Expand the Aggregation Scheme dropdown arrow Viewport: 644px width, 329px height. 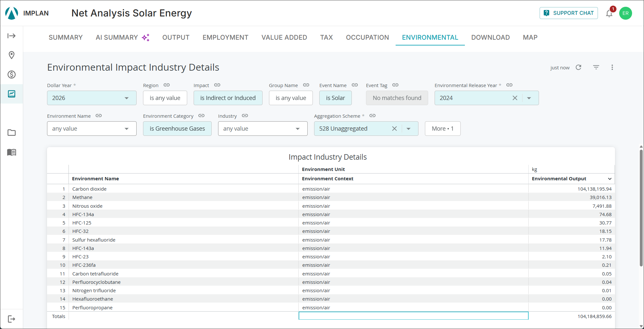(409, 129)
